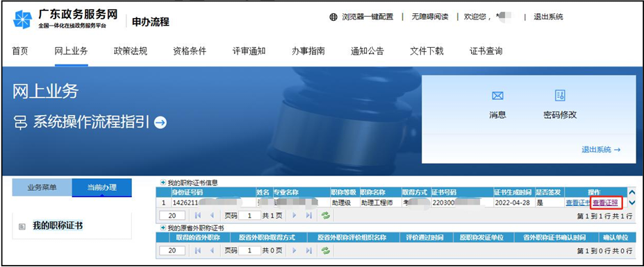This screenshot has width=644, height=267.
Task: Switch to the 当前办理 tab
Action: tap(102, 188)
